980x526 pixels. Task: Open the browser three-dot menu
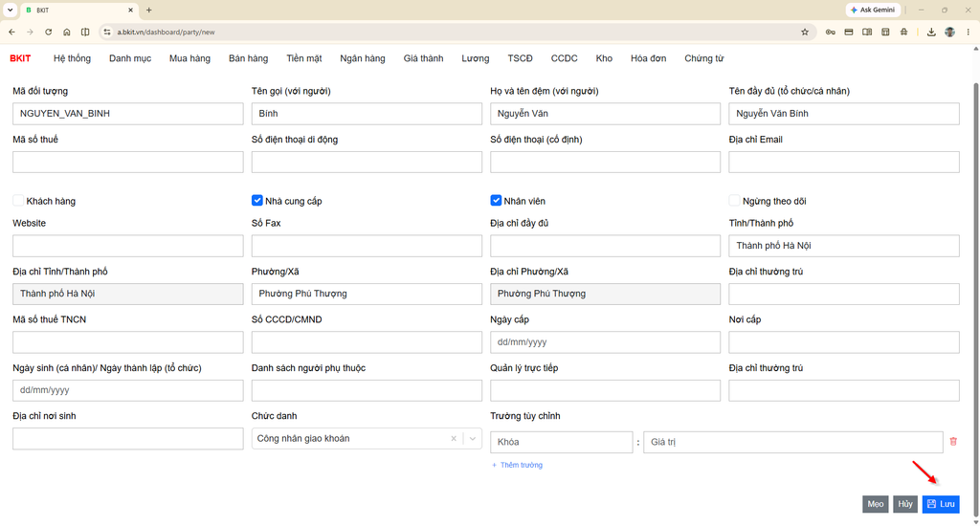[969, 32]
